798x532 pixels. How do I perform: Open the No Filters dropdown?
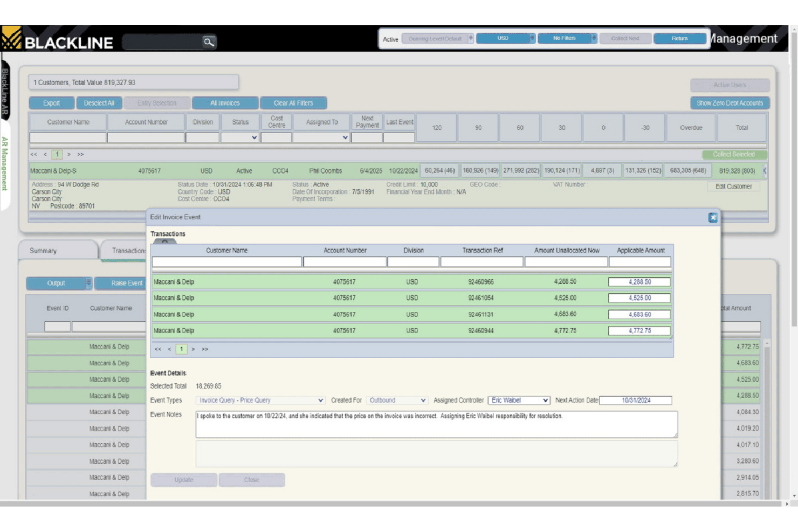[x=567, y=38]
